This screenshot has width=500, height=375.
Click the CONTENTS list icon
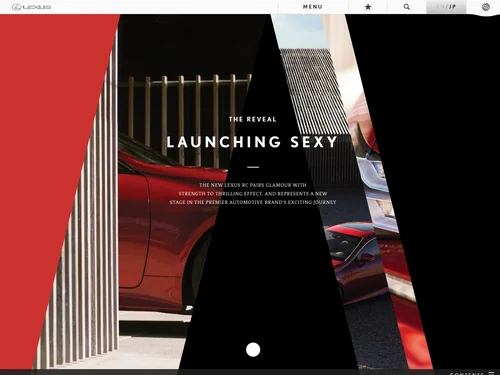[491, 373]
